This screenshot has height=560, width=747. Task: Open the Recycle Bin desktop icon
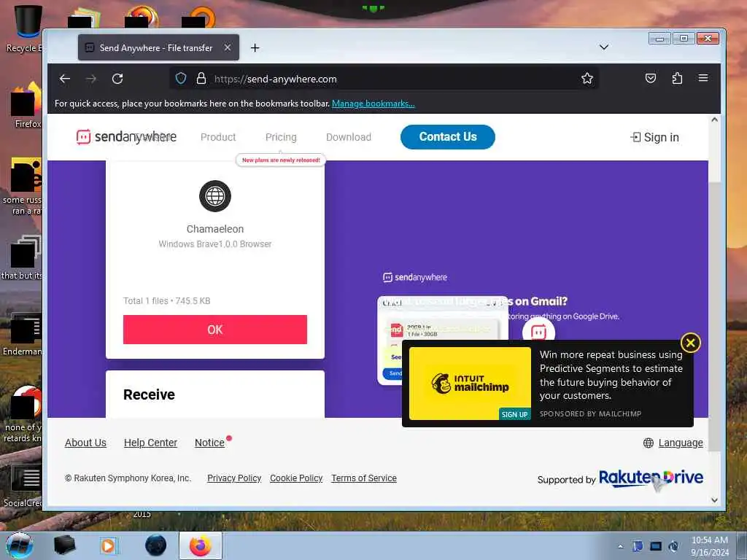[26, 28]
